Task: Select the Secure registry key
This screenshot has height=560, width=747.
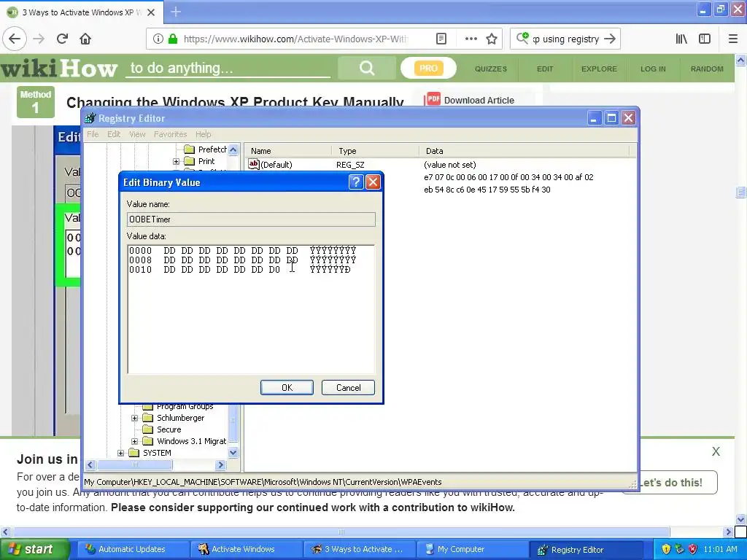Action: pyautogui.click(x=169, y=429)
